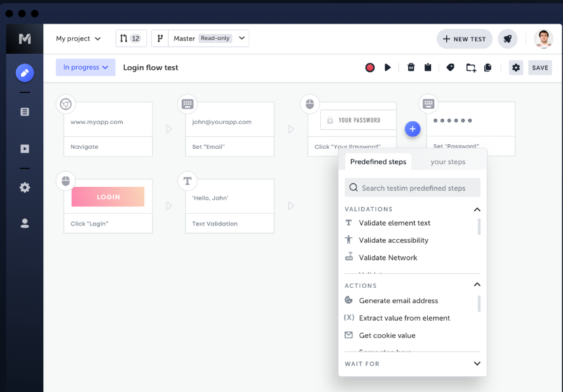This screenshot has width=563, height=392.
Task: Open project settings gear in the sidebar
Action: click(x=24, y=187)
